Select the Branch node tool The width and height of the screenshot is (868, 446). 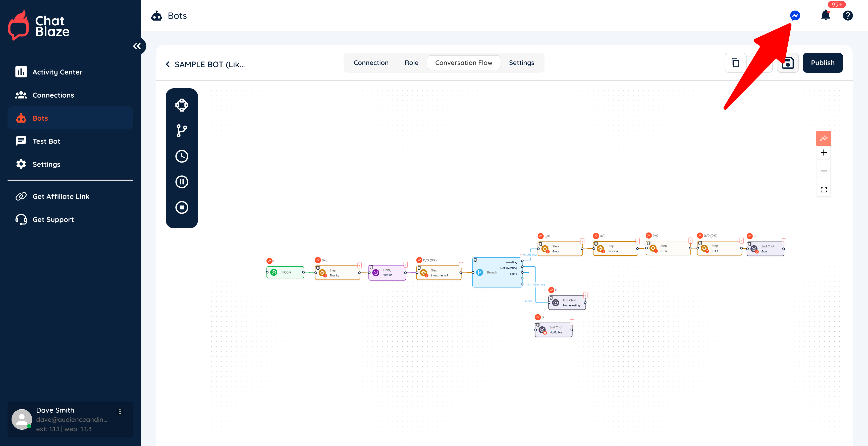(182, 131)
